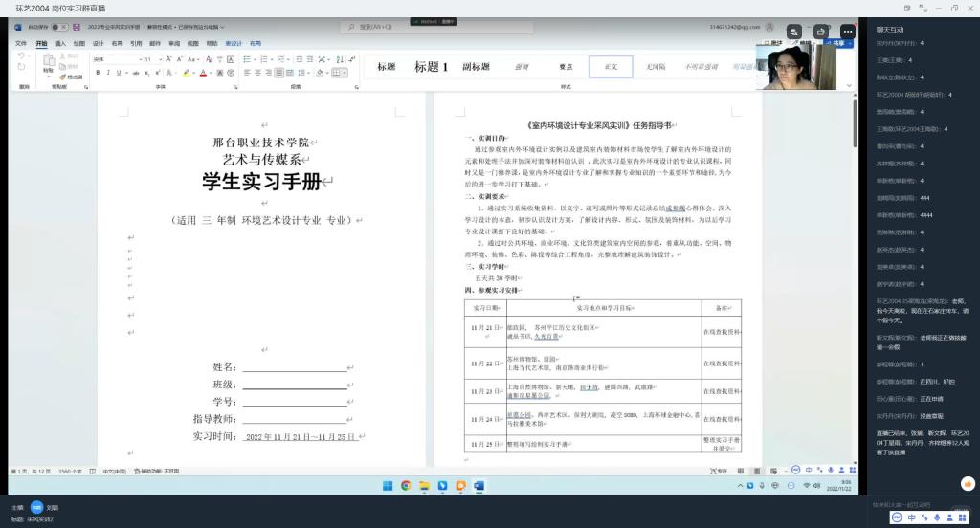The image size is (980, 528).
Task: Open the font size dropdown
Action: 151,59
